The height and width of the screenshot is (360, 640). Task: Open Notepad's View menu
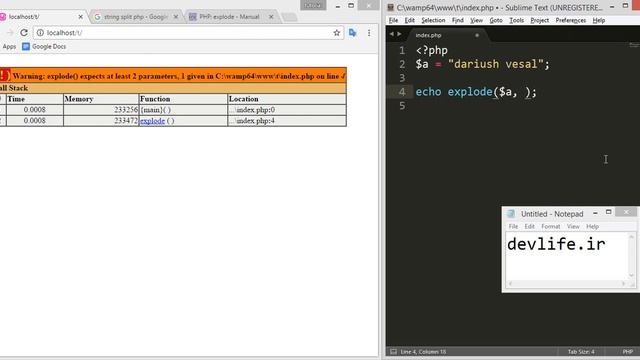pyautogui.click(x=573, y=226)
